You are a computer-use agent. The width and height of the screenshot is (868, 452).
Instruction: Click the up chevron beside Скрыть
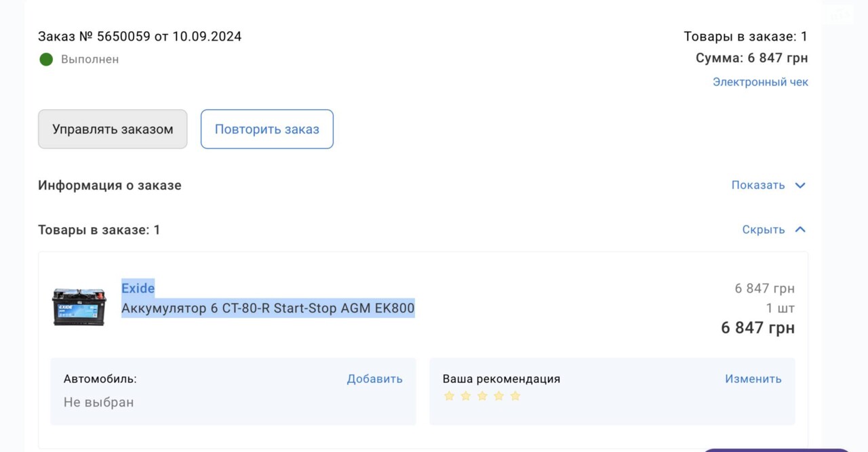click(800, 230)
